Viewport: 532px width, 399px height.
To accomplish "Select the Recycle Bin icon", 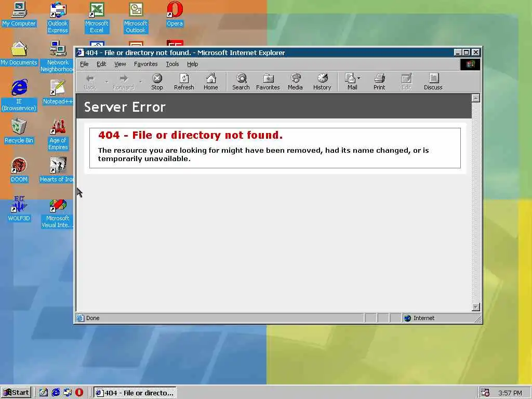I will 19,131.
